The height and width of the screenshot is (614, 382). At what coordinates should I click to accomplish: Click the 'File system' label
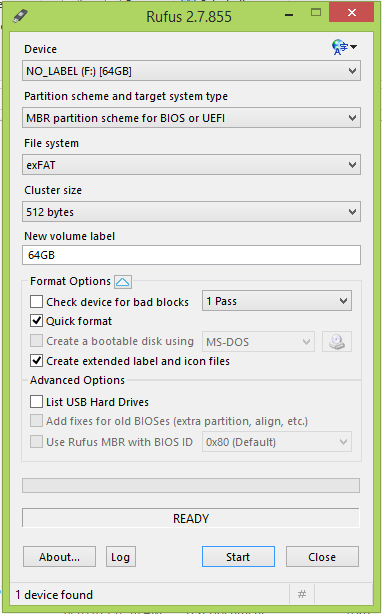(x=51, y=143)
